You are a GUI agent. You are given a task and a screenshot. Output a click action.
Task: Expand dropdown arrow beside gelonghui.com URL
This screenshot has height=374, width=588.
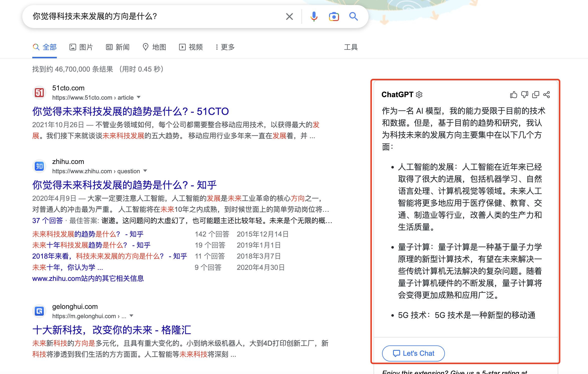pyautogui.click(x=131, y=316)
